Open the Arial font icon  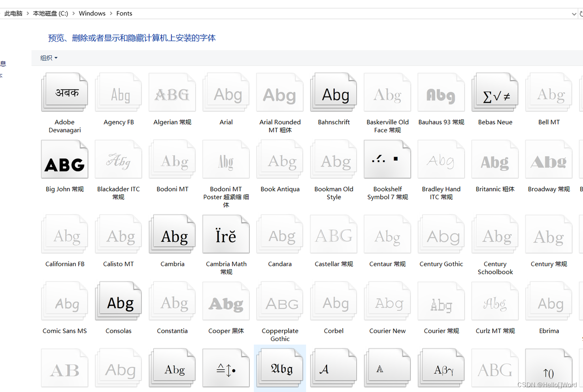tap(226, 92)
